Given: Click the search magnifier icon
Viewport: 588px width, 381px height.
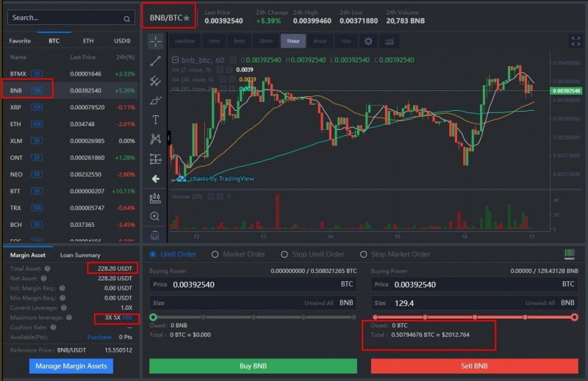Looking at the screenshot, I should 126,19.
